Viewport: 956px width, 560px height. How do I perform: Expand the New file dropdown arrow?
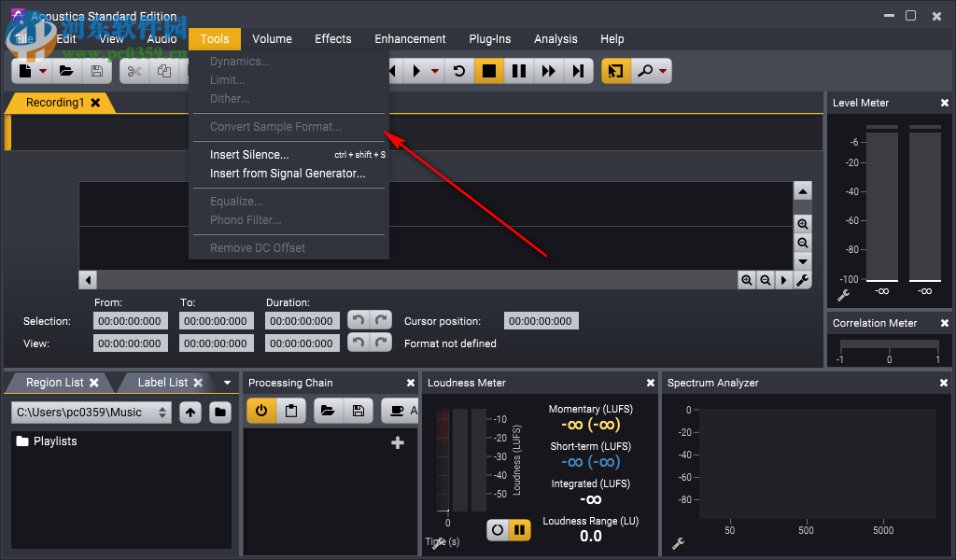coord(43,72)
